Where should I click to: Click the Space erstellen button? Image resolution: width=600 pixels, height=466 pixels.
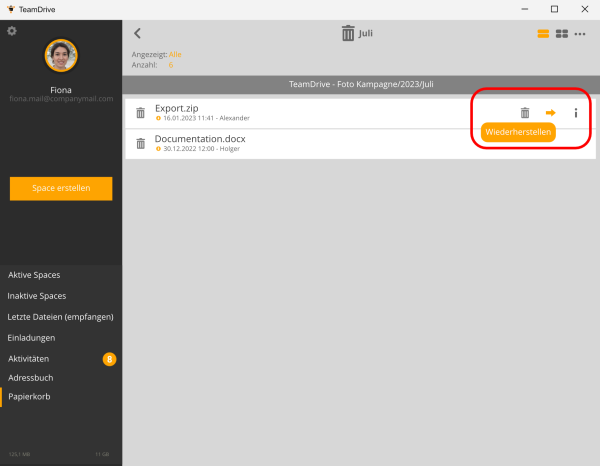tap(61, 189)
